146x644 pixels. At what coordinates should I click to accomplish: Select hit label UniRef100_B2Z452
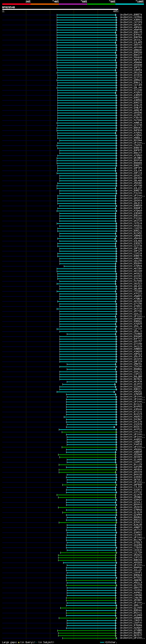point(131,233)
